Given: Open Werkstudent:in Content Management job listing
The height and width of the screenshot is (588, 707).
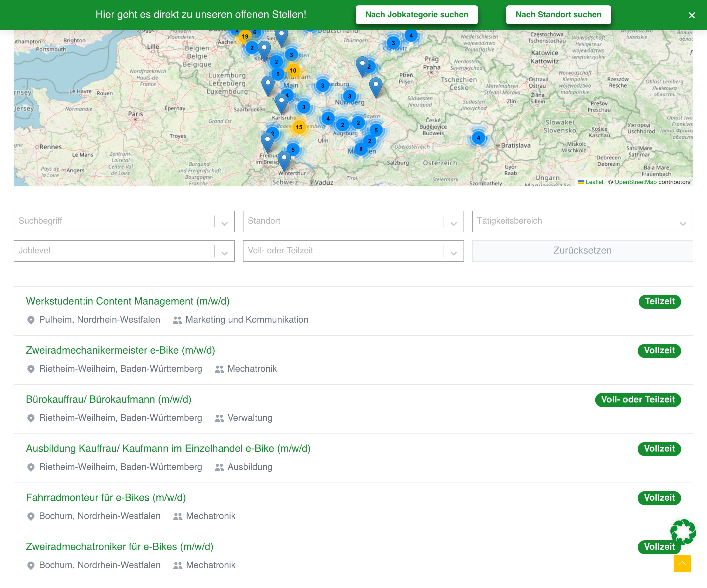Looking at the screenshot, I should pos(128,301).
